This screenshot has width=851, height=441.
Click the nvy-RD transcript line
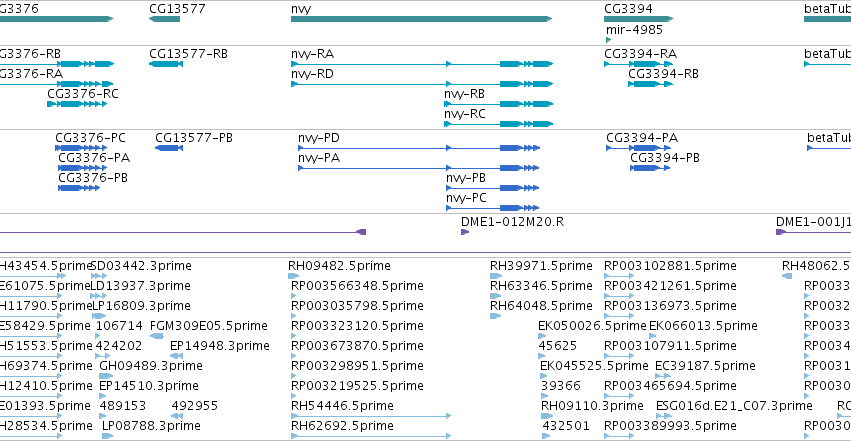[x=422, y=84]
